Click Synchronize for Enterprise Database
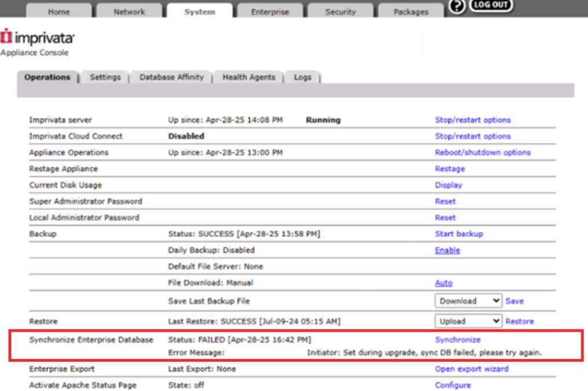The height and width of the screenshot is (391, 588). tap(458, 340)
